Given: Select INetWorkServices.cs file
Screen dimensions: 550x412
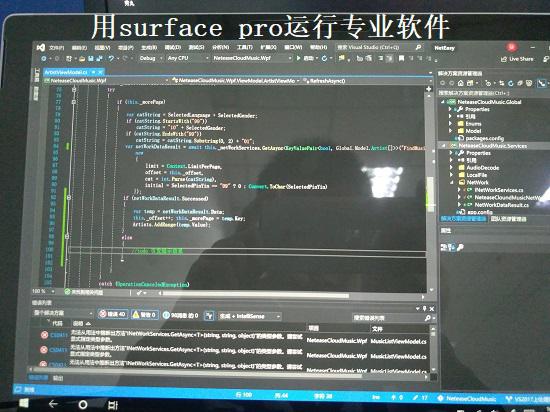Looking at the screenshot, I should [499, 190].
